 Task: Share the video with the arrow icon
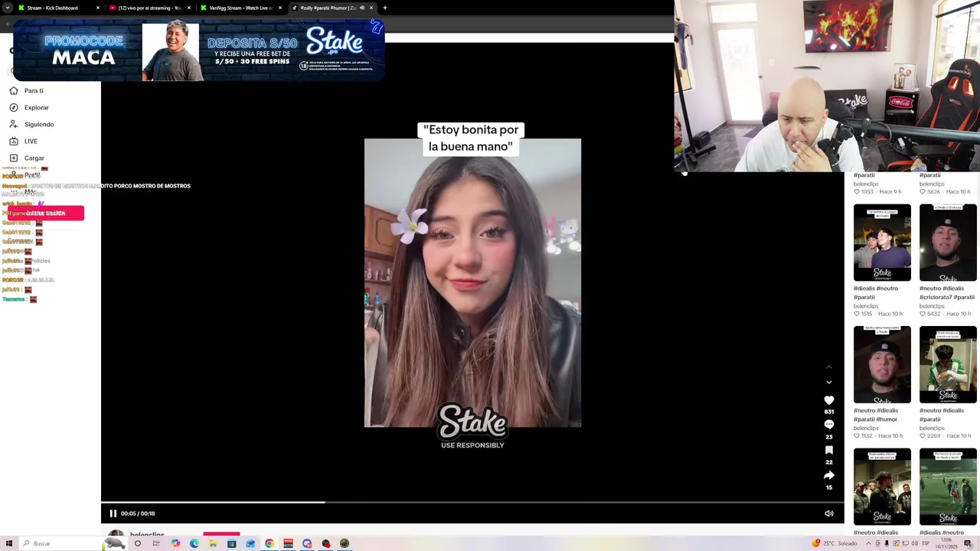[x=828, y=475]
